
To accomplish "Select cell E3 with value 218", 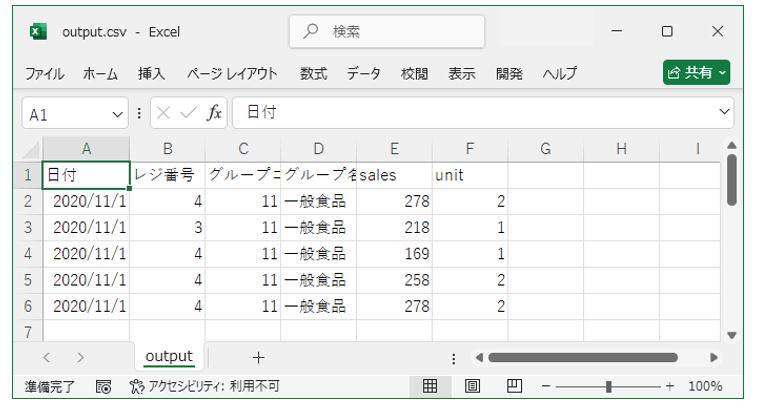I will point(395,228).
